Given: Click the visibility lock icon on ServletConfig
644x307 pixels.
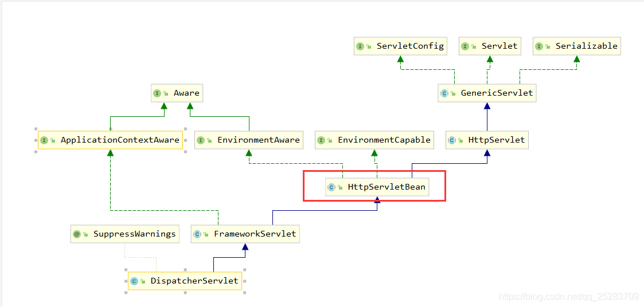Looking at the screenshot, I should tap(369, 47).
